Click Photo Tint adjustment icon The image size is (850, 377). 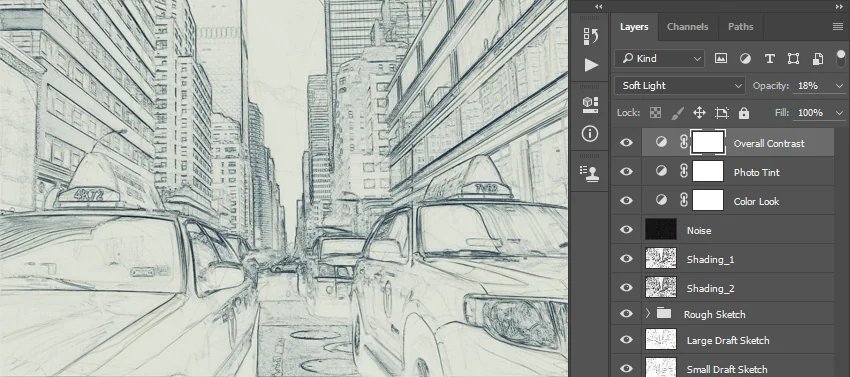coord(661,171)
